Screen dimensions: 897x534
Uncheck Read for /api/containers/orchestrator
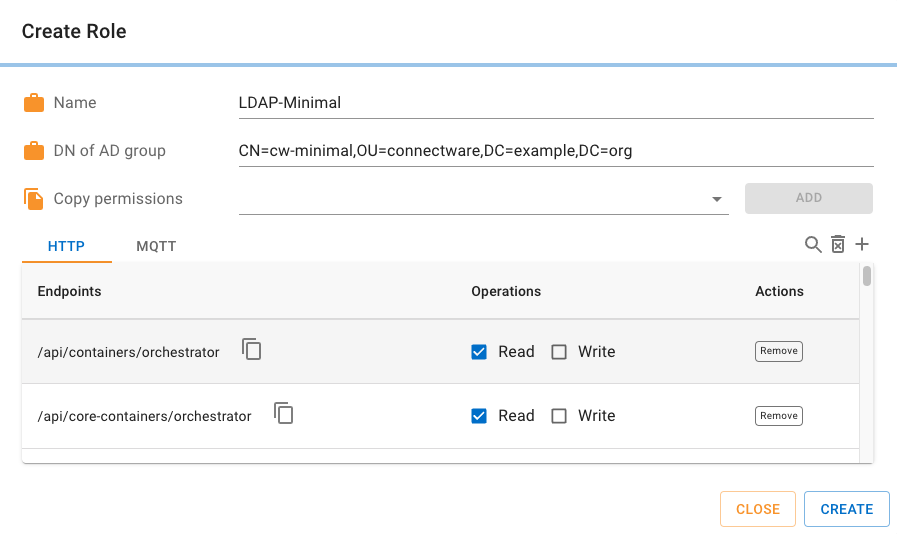pyautogui.click(x=479, y=352)
